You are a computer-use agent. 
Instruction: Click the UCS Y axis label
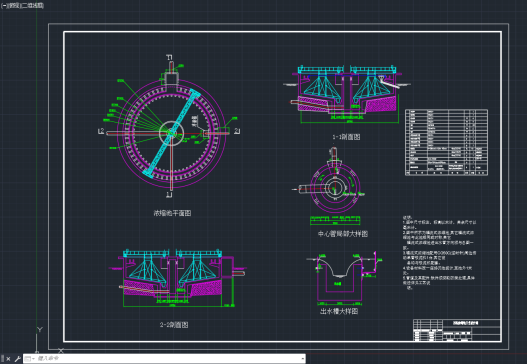(x=40, y=329)
